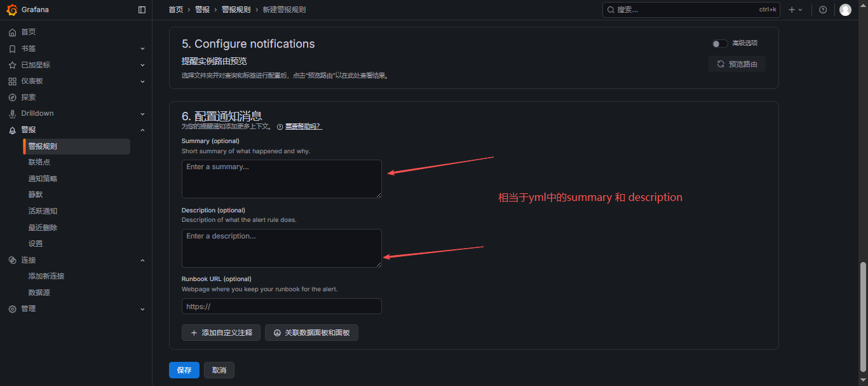Expand the 仪表板 section chevron
This screenshot has height=386, width=868.
142,81
